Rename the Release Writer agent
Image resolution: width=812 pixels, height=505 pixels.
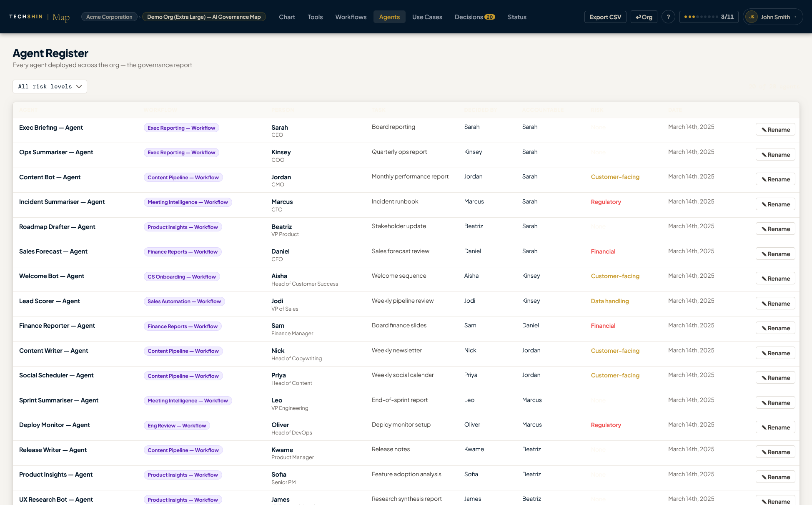pyautogui.click(x=775, y=452)
